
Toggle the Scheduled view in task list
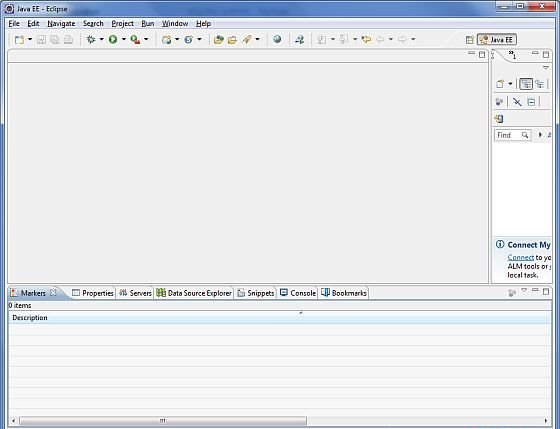pos(539,84)
